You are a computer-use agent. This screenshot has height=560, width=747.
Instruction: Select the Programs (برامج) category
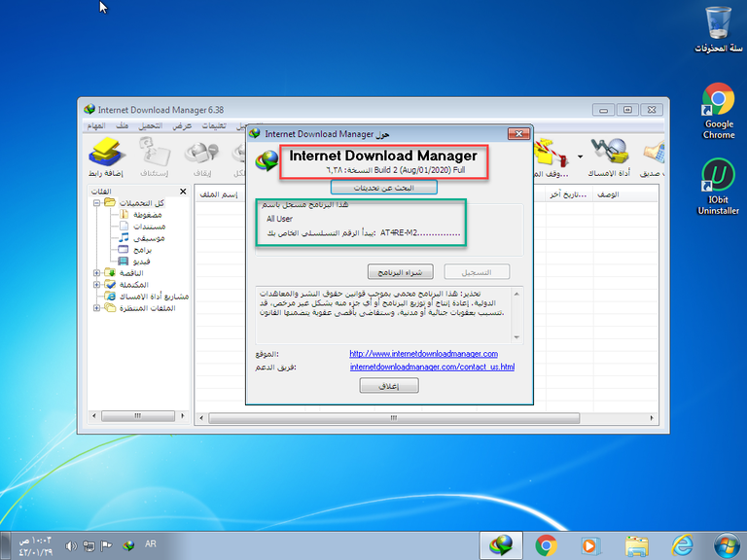click(135, 250)
